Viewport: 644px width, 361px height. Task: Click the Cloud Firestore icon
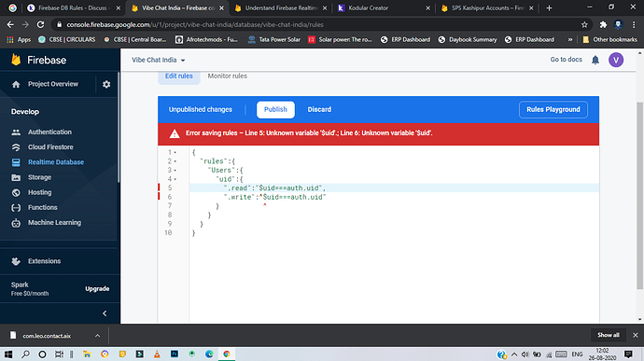[16, 147]
